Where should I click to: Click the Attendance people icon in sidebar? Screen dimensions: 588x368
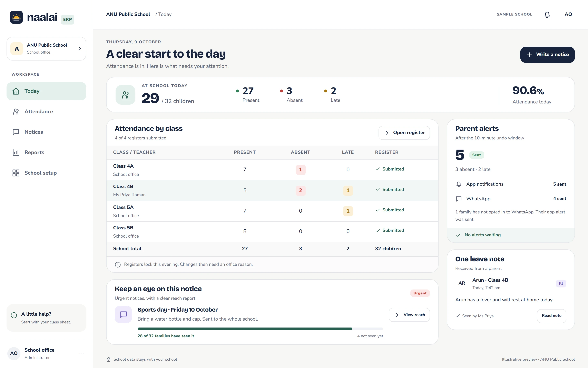tap(16, 111)
